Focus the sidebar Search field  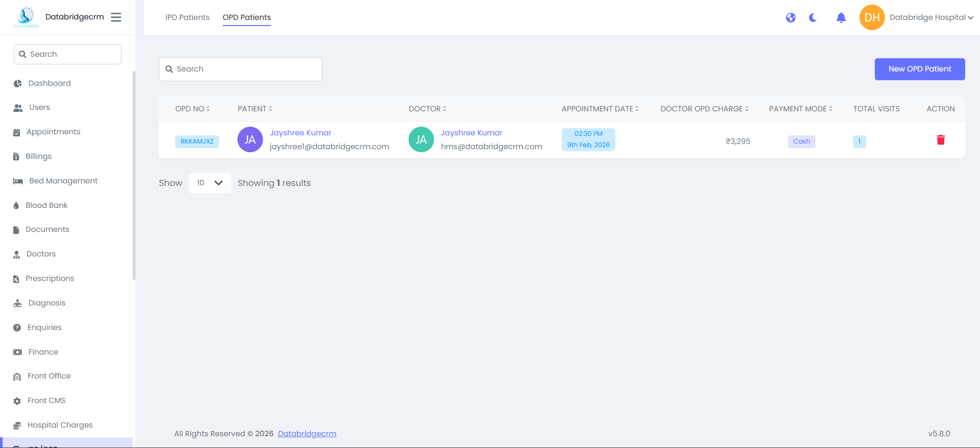(x=67, y=54)
